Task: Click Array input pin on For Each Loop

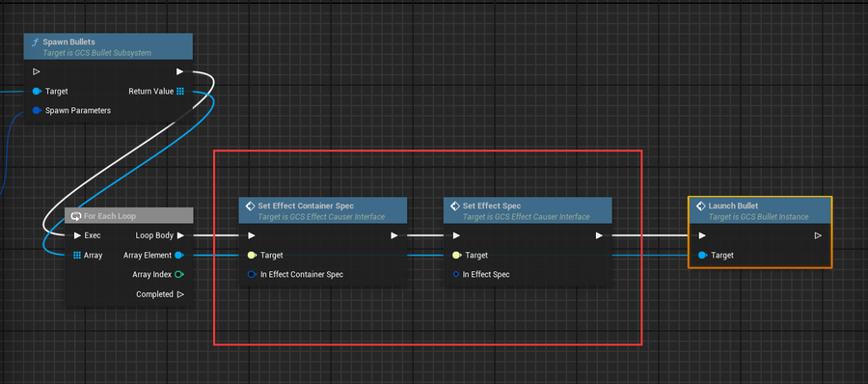Action: click(x=77, y=256)
